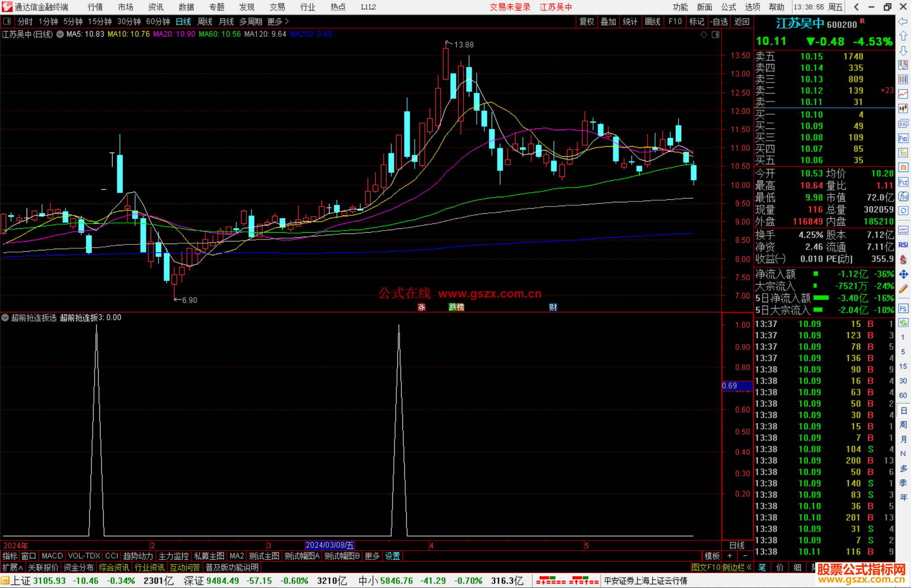This screenshot has height=588, width=911.
Task: Click the intraday trend line chart icon
Action: point(903,94)
